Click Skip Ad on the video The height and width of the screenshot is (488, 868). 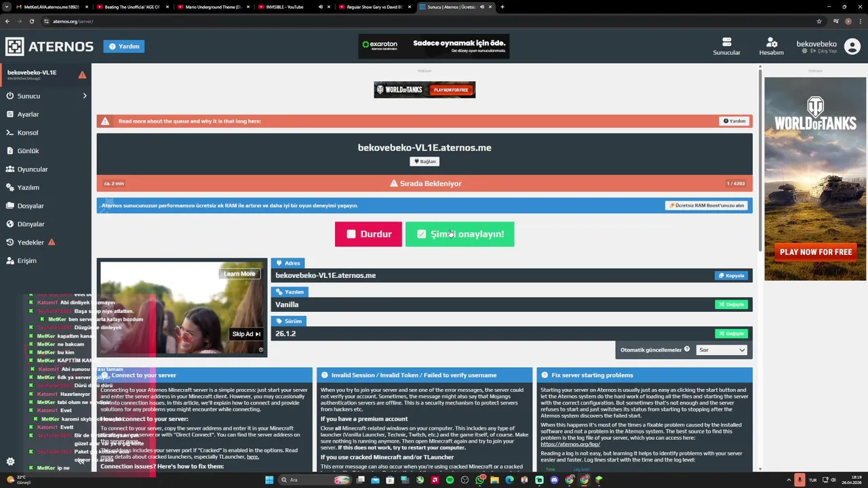tap(246, 333)
